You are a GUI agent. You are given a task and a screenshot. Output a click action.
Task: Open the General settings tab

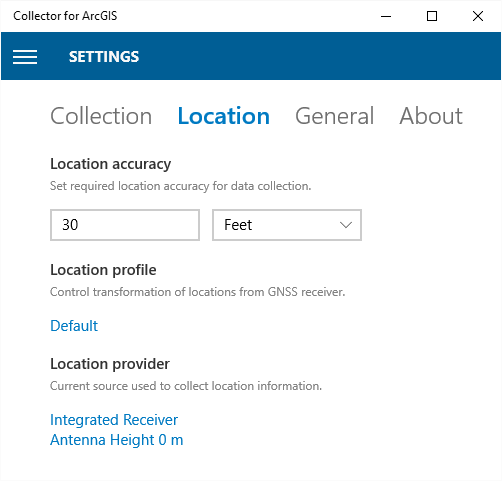334,116
